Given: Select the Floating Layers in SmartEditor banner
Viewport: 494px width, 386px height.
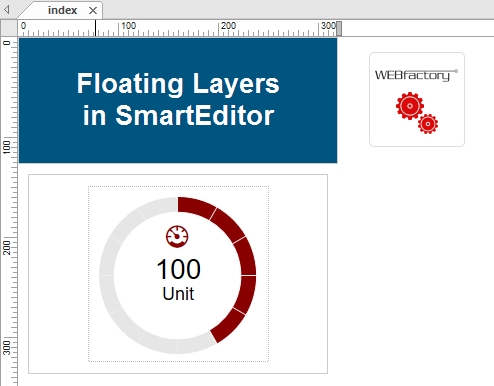Looking at the screenshot, I should (178, 100).
